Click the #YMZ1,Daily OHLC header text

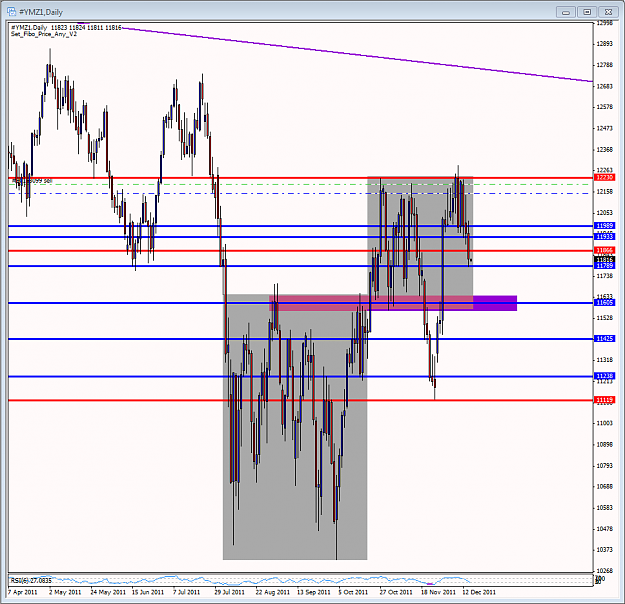click(66, 28)
